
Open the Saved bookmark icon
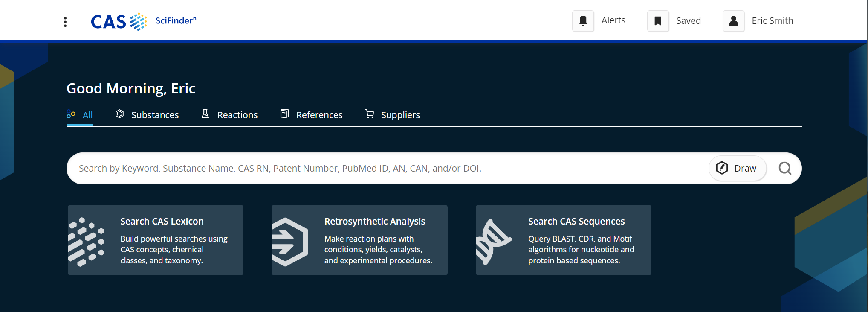[658, 21]
